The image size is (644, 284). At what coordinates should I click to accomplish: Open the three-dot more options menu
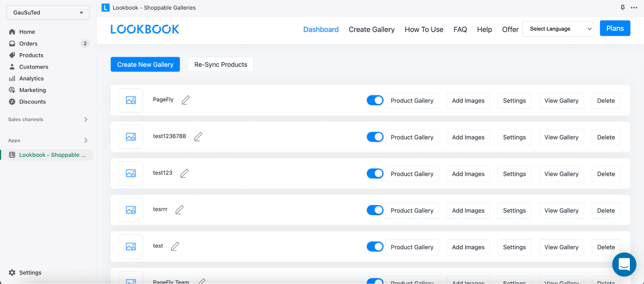tap(634, 7)
